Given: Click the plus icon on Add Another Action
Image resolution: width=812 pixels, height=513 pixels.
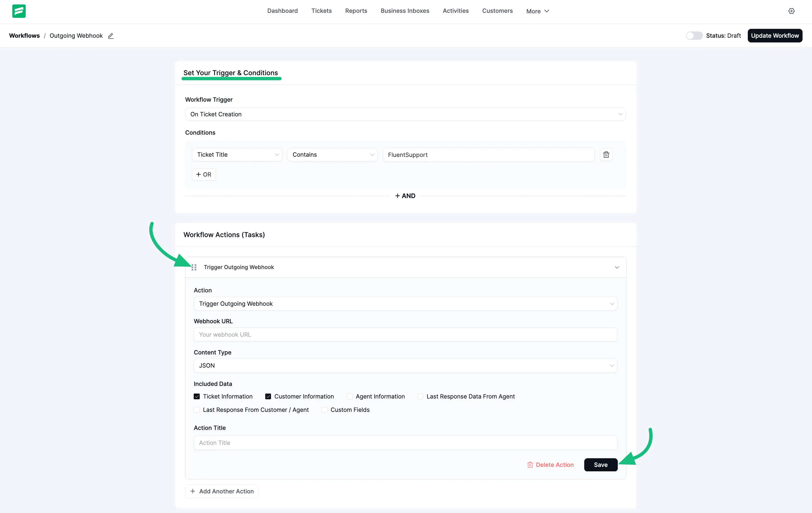Looking at the screenshot, I should click(x=193, y=491).
